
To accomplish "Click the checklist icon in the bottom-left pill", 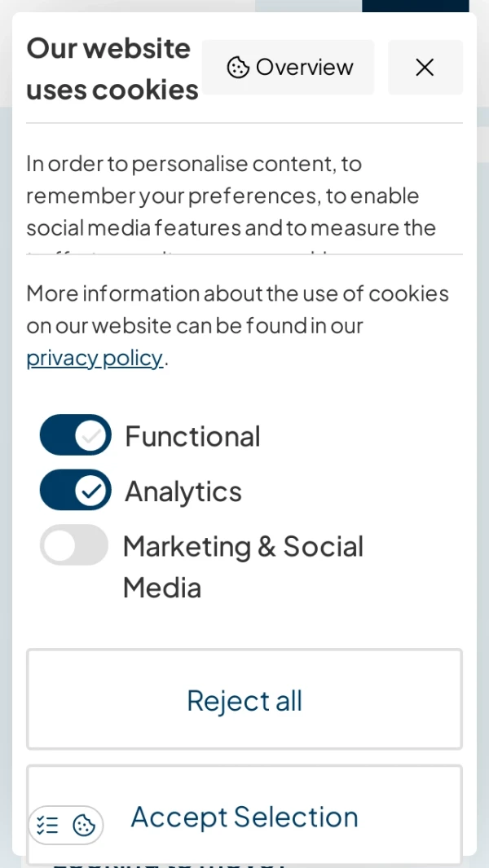I will tap(48, 825).
